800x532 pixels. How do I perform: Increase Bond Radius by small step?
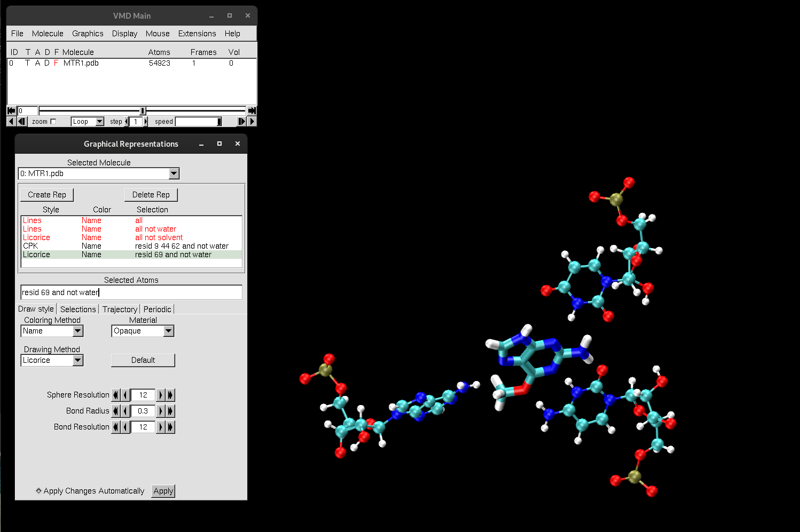tap(160, 411)
